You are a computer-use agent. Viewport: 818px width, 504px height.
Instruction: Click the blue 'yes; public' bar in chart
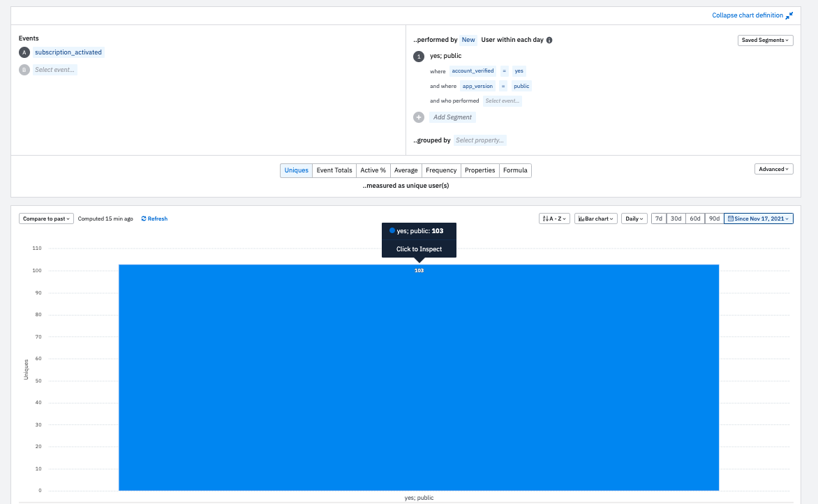419,378
